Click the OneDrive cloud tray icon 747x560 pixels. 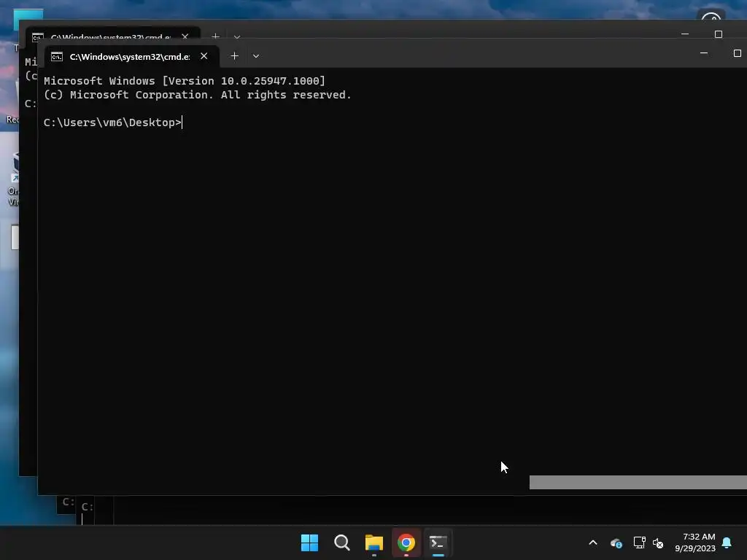[x=616, y=542]
